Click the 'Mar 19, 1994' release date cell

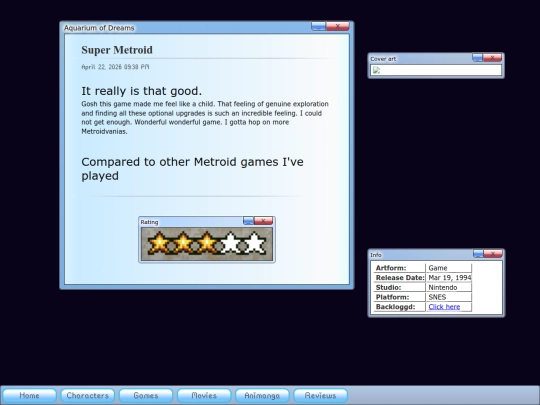click(x=449, y=278)
